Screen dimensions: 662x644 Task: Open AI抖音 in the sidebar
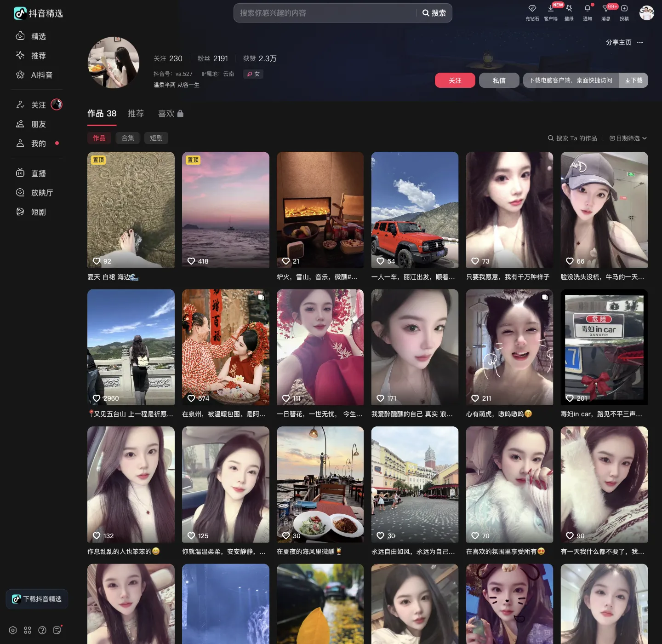(34, 75)
